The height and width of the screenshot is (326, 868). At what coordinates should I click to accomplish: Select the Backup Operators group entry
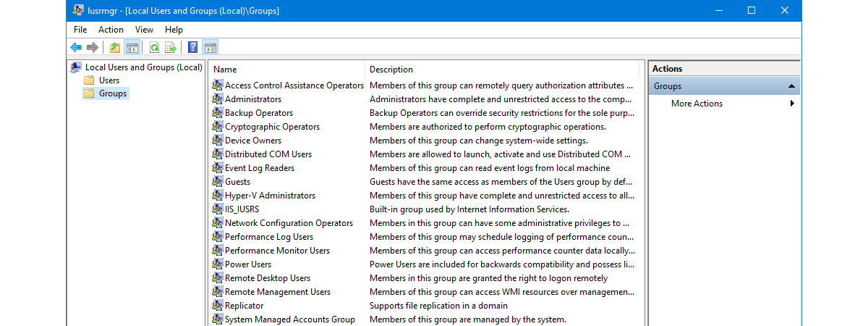[258, 113]
